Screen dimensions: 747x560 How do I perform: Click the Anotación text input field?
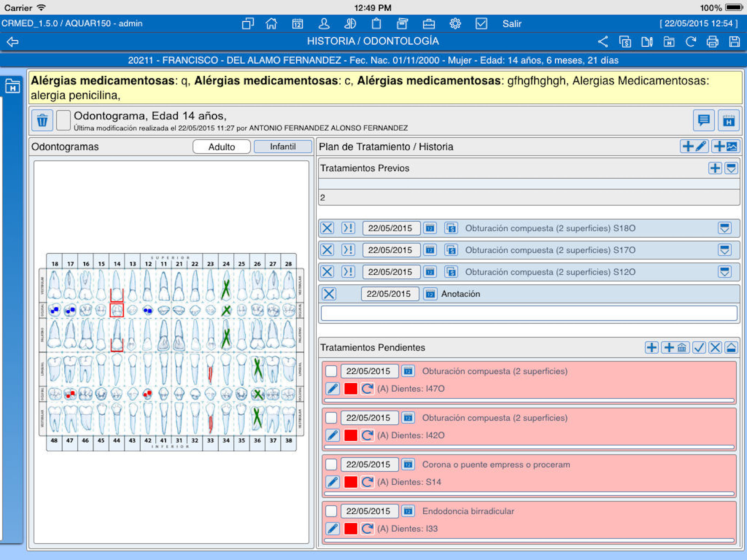529,313
